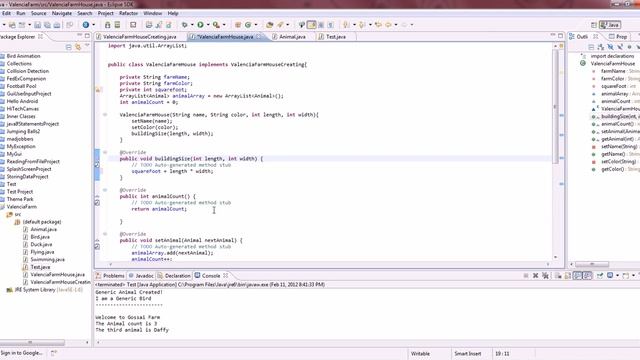Click the Pin Console icon
640x360 pixels.
click(x=600, y=276)
